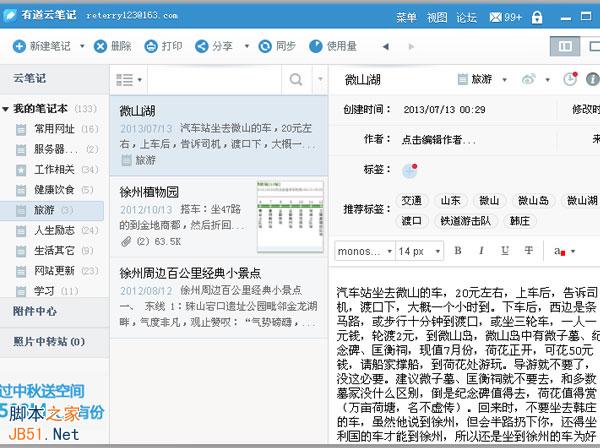This screenshot has height=448, width=600.
Task: Open the 附件中心 section
Action: pyautogui.click(x=54, y=312)
